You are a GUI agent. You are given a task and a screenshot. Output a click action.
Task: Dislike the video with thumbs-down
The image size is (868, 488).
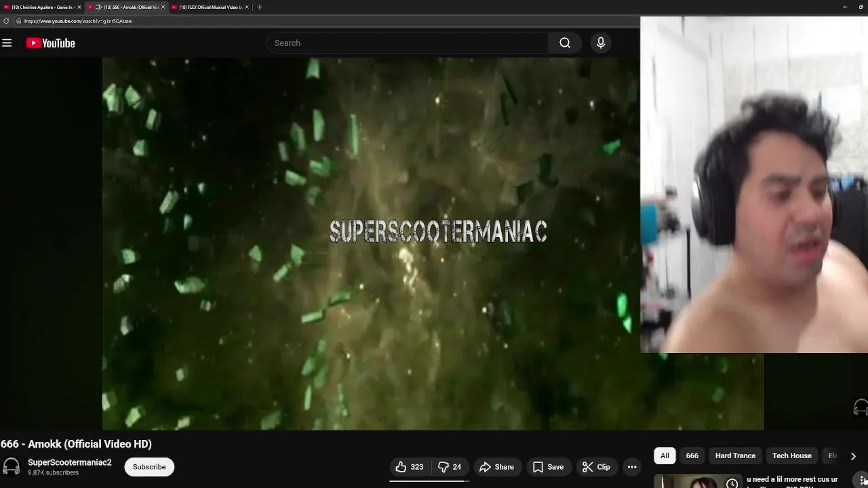tap(450, 467)
